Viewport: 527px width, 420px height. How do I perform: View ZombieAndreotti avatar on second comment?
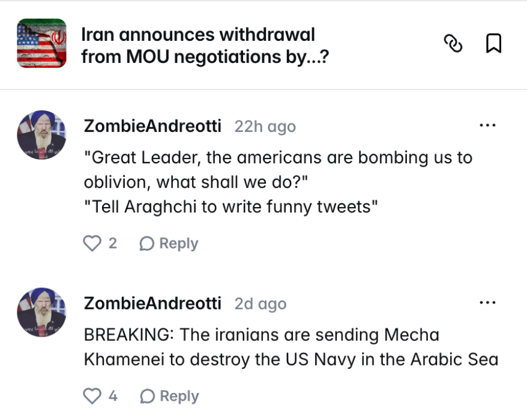pos(41,312)
